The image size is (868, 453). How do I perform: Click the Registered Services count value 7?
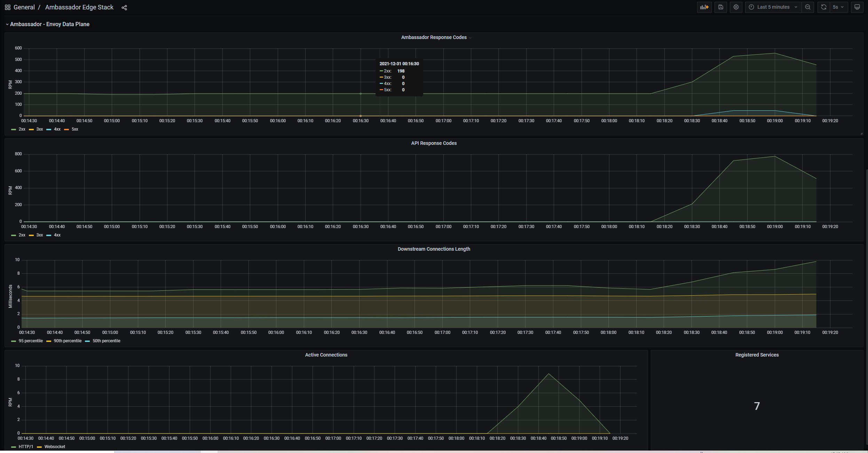click(757, 405)
